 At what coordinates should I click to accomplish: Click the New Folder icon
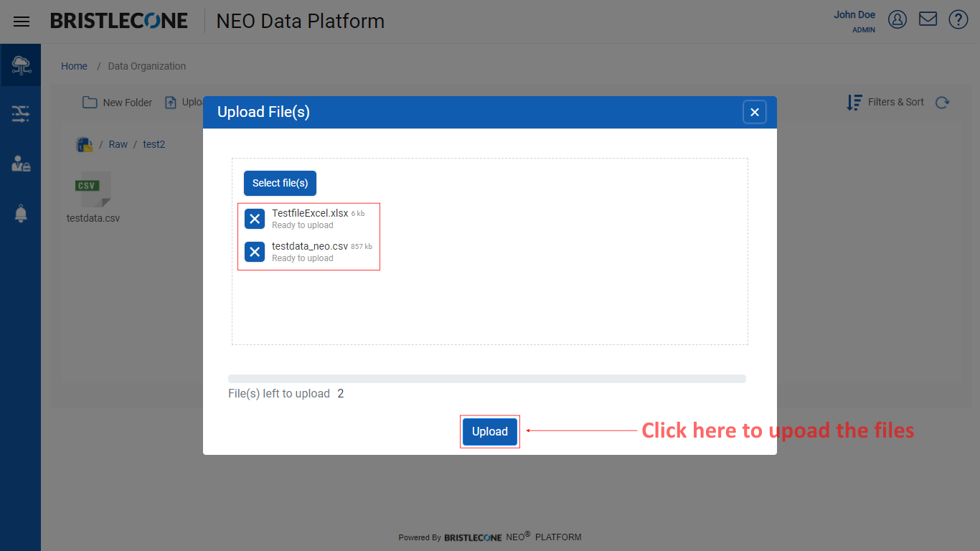(x=90, y=103)
